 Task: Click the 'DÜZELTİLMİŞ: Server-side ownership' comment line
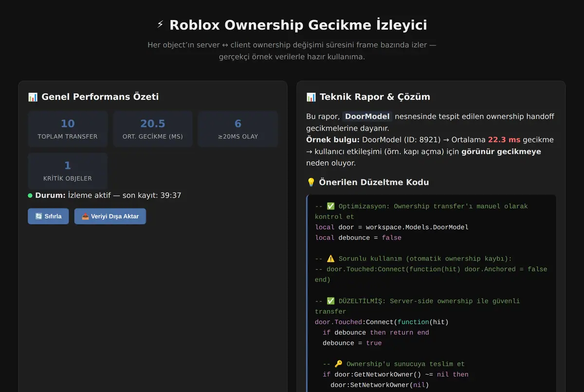[417, 306]
